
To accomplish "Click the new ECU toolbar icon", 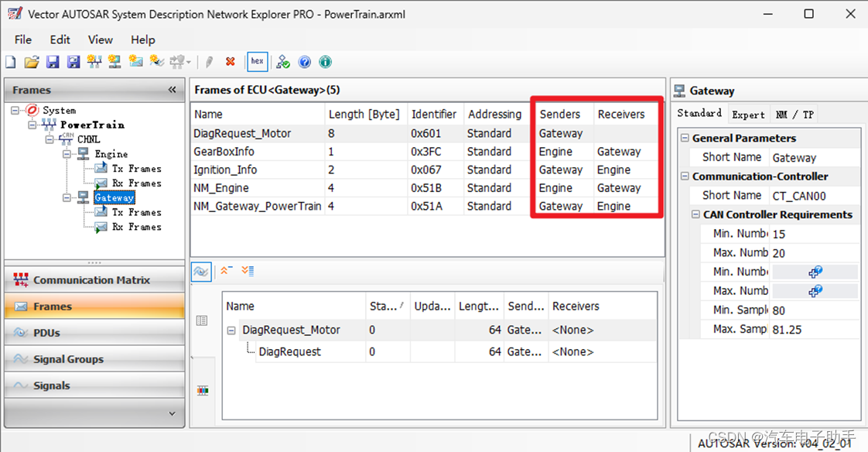I will (114, 62).
